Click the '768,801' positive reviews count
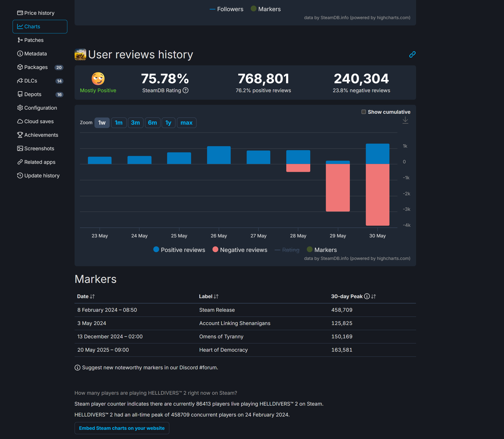The height and width of the screenshot is (439, 504). (263, 79)
